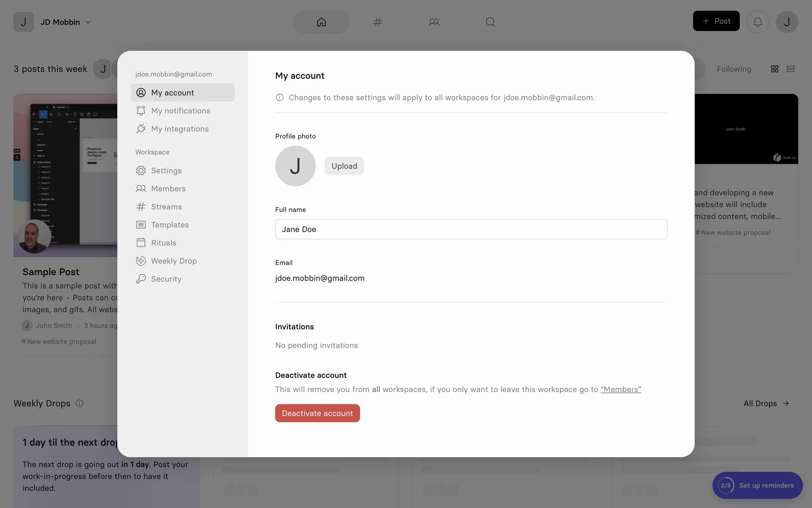The height and width of the screenshot is (508, 812).
Task: Click the Upload profile photo button
Action: pos(344,166)
